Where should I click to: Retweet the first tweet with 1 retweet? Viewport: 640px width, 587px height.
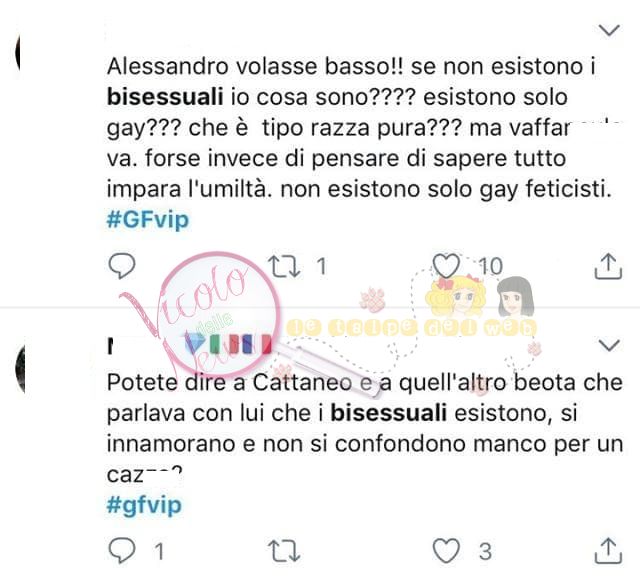click(x=286, y=266)
